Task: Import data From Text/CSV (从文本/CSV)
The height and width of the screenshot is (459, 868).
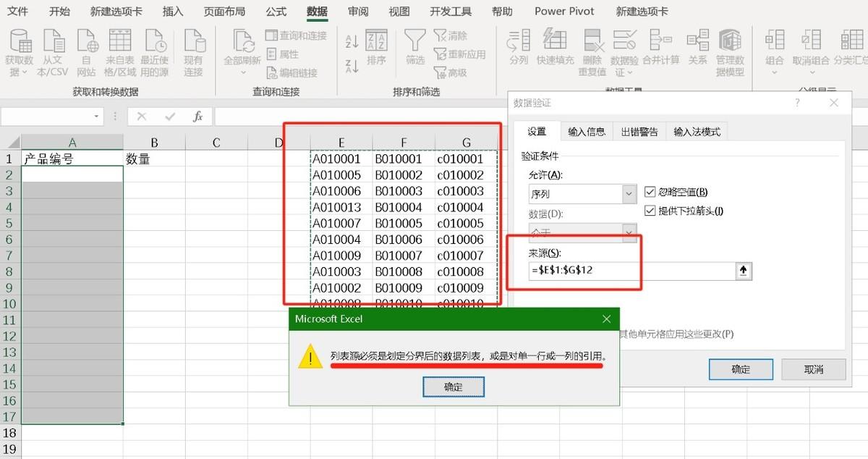Action: (53, 52)
